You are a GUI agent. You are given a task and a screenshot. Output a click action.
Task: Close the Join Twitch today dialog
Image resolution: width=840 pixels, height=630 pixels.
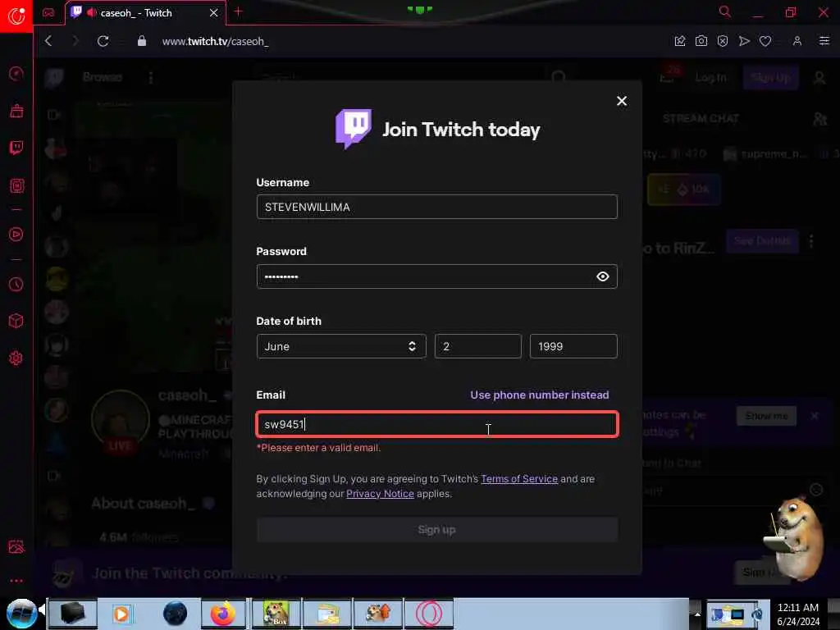click(x=622, y=101)
